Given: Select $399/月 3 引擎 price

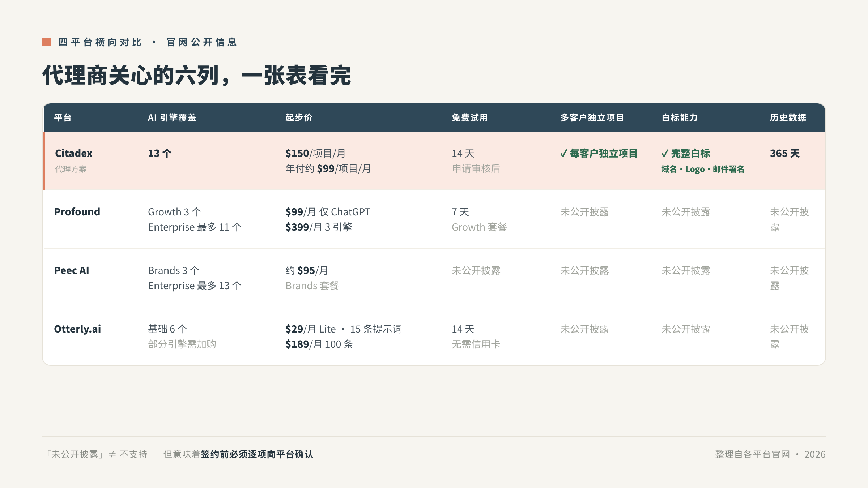Looking at the screenshot, I should point(319,227).
